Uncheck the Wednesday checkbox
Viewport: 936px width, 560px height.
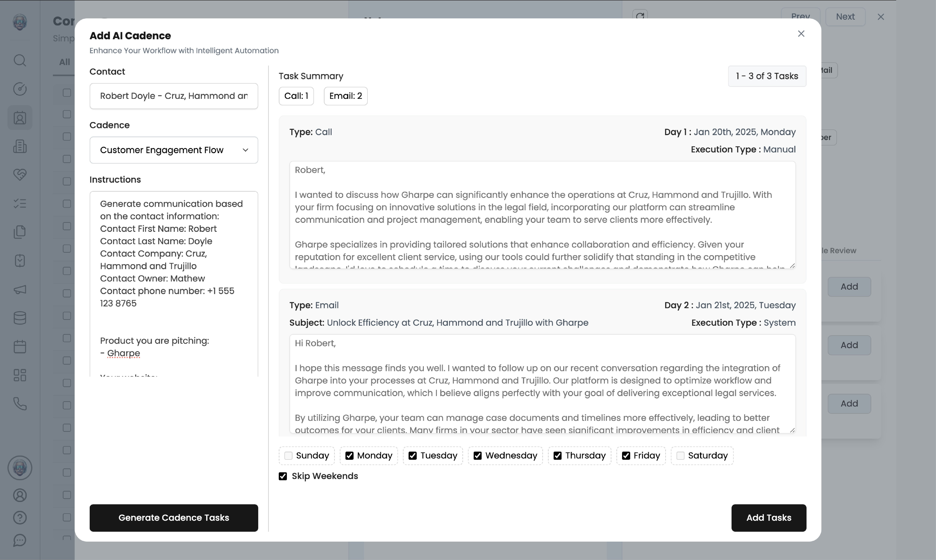pyautogui.click(x=477, y=456)
